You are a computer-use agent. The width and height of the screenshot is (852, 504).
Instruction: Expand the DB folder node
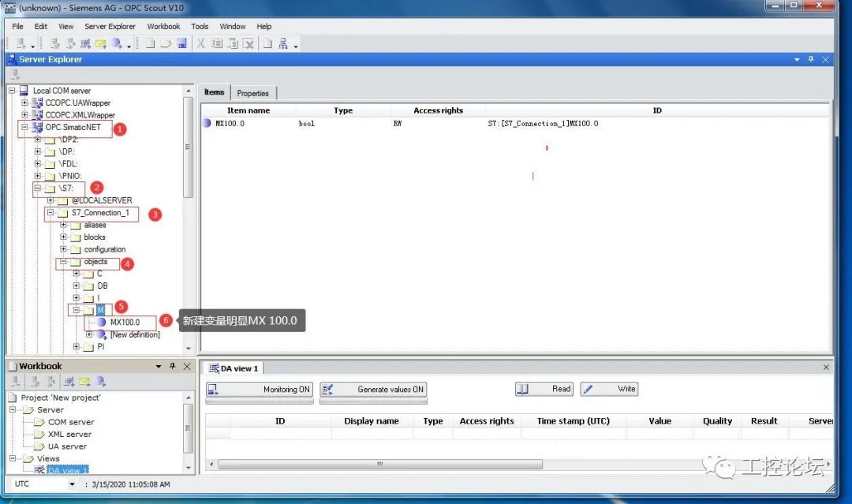pyautogui.click(x=77, y=286)
